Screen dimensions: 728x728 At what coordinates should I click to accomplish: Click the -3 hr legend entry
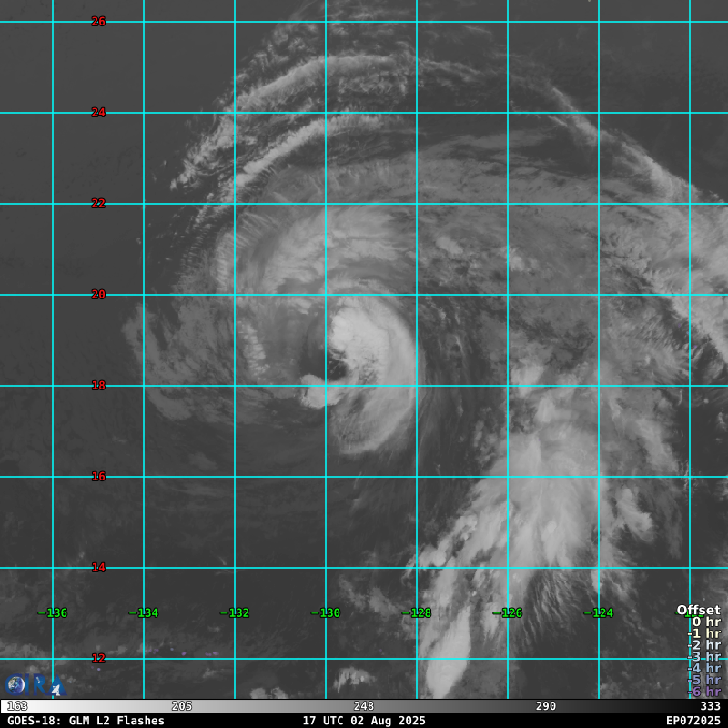703,656
